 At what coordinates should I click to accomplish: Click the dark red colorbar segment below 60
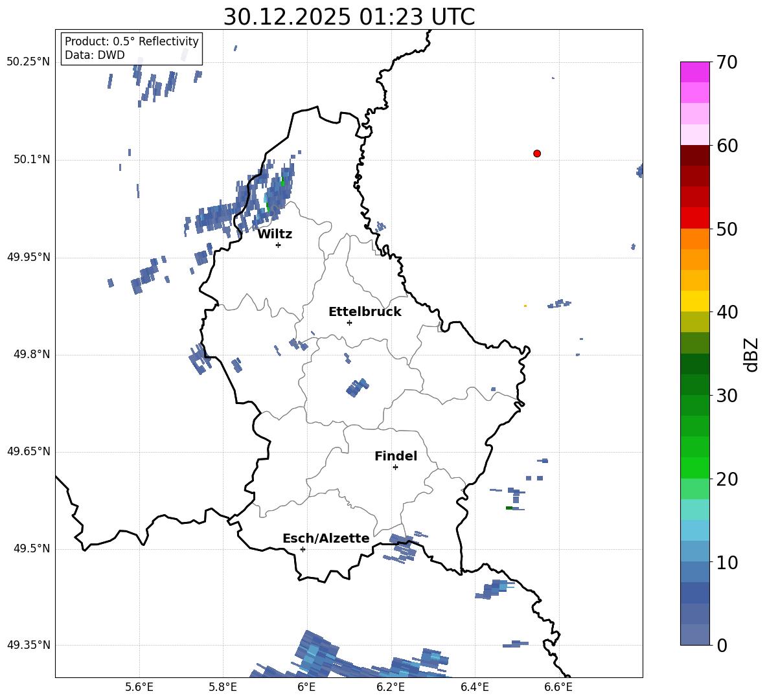[x=695, y=155]
